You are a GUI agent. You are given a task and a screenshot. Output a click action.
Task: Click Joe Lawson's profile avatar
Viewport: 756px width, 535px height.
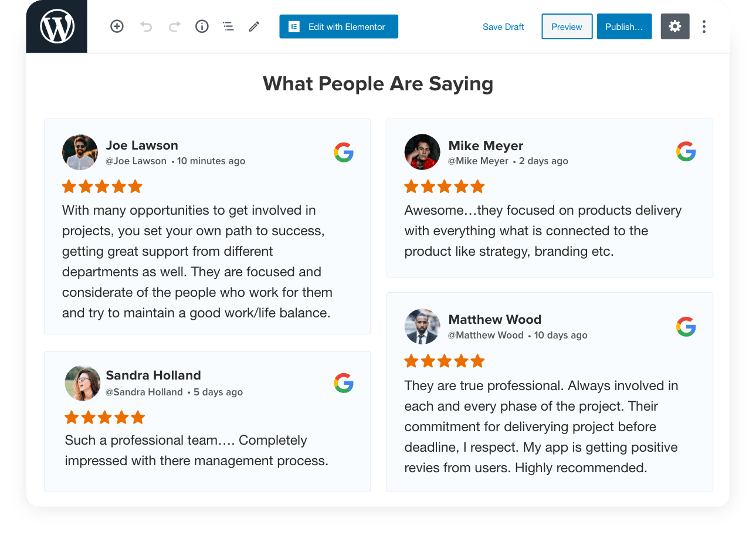(80, 152)
